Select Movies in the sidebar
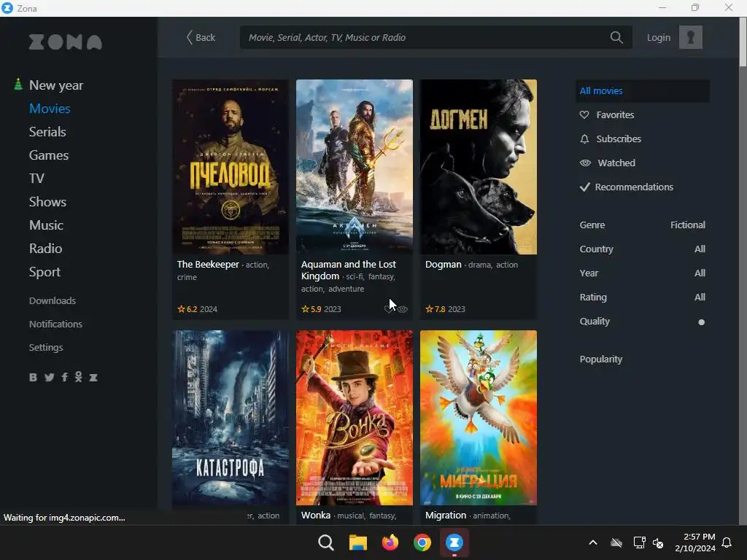Screen dimensions: 747x560 pyautogui.click(x=50, y=109)
